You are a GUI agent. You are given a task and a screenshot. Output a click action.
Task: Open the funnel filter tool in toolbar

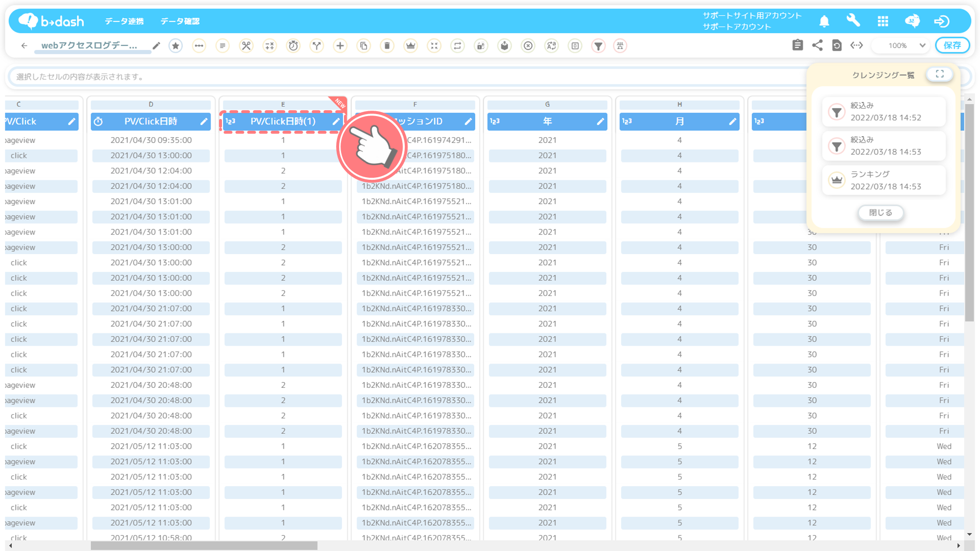click(598, 46)
